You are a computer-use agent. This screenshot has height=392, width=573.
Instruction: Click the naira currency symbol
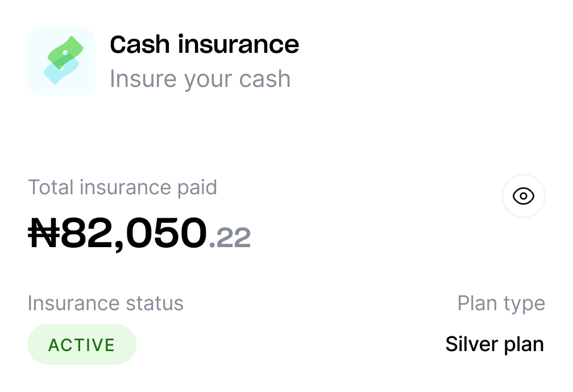[43, 233]
